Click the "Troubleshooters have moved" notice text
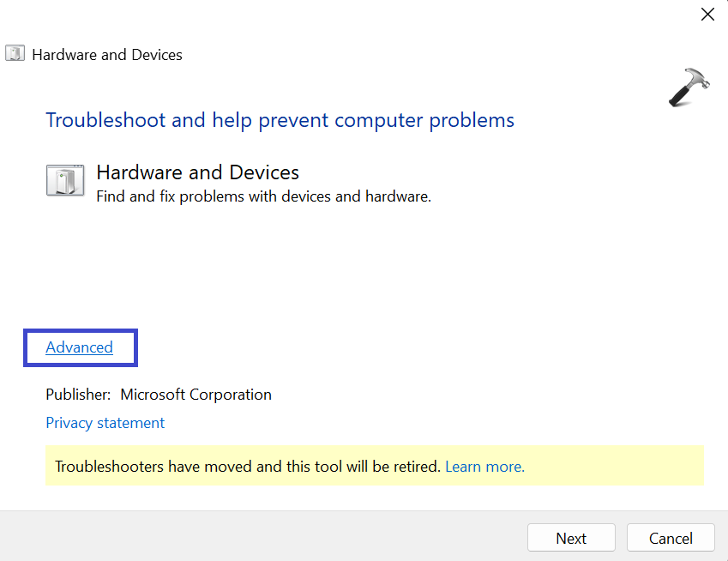Image resolution: width=728 pixels, height=561 pixels. click(x=247, y=467)
